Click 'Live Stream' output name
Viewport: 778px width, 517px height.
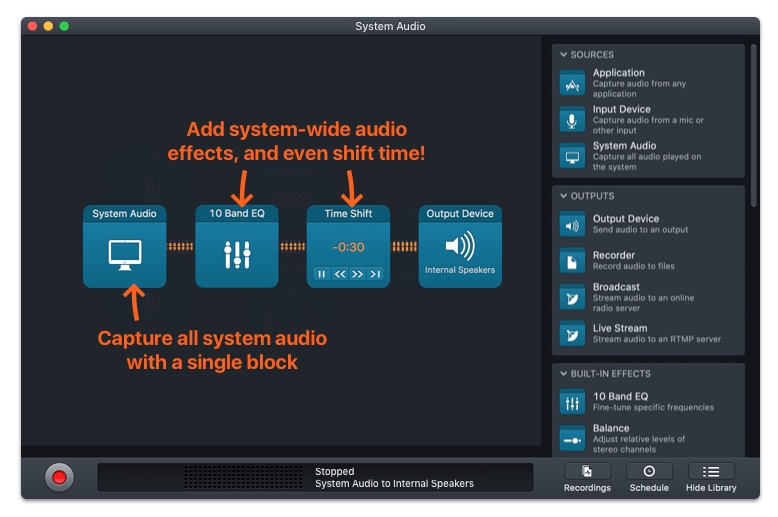(620, 328)
